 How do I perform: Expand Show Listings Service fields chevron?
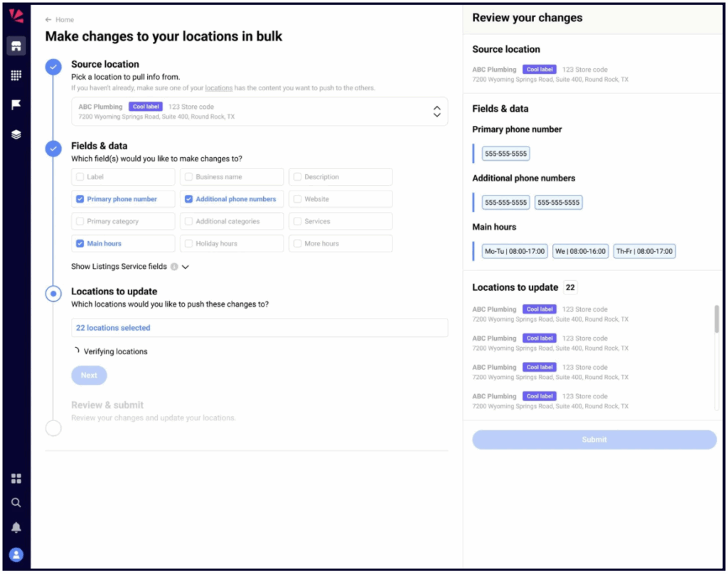(186, 267)
